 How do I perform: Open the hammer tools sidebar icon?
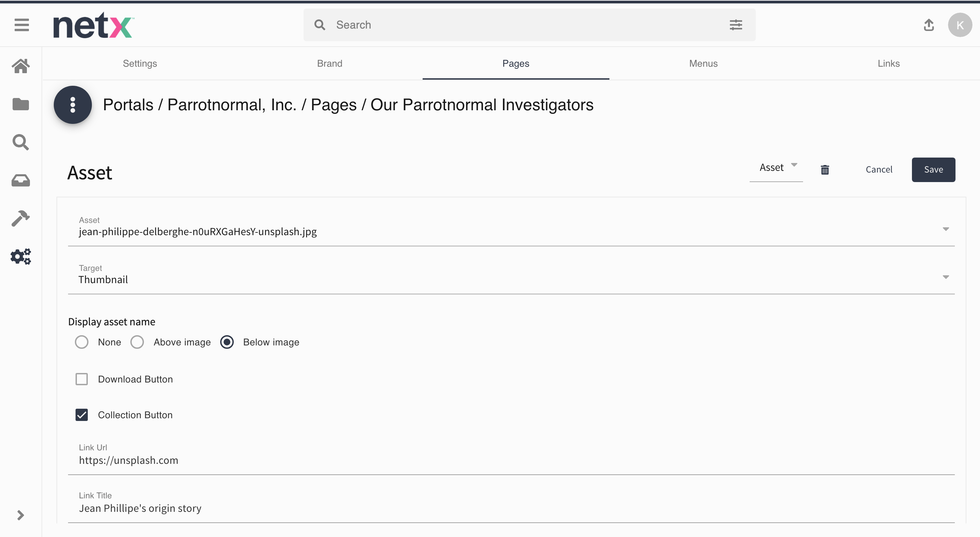click(21, 218)
